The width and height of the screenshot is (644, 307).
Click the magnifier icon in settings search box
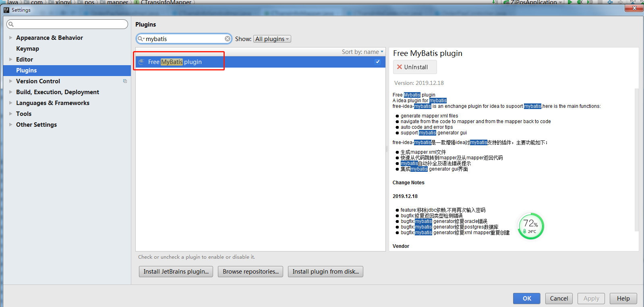(x=11, y=24)
